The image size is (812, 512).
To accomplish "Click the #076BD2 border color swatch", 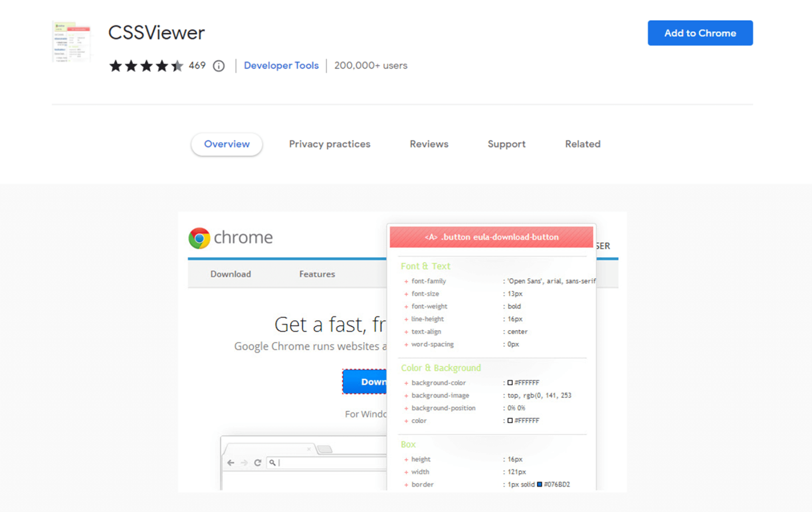I will pos(540,484).
